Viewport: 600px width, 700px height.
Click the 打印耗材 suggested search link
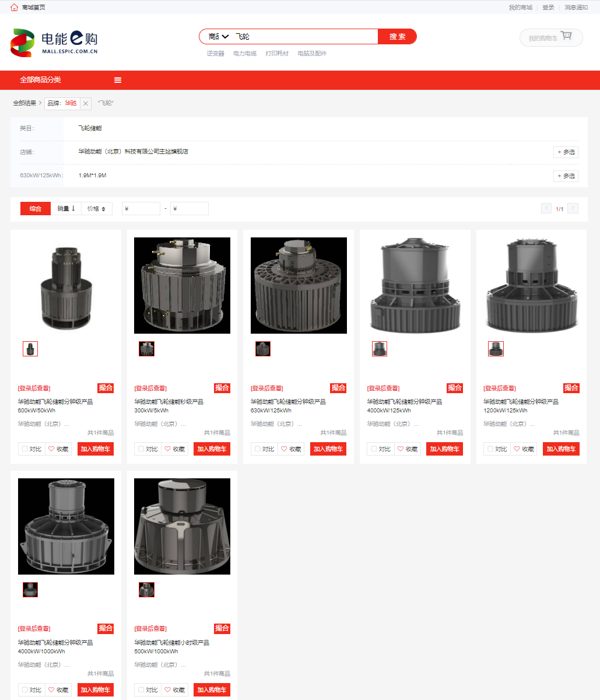click(277, 54)
